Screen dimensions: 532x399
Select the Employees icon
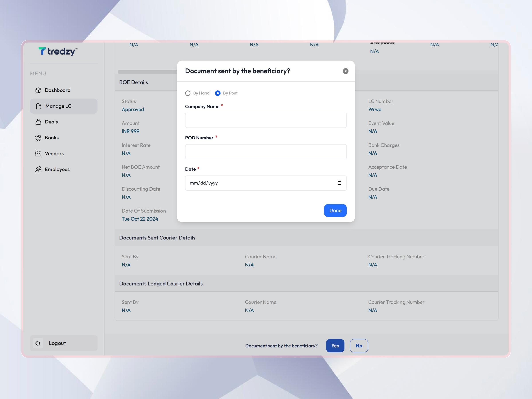39,169
